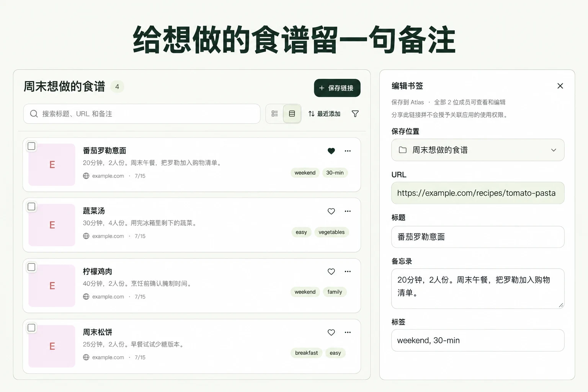The height and width of the screenshot is (392, 588).
Task: Click the family tag
Action: point(335,292)
